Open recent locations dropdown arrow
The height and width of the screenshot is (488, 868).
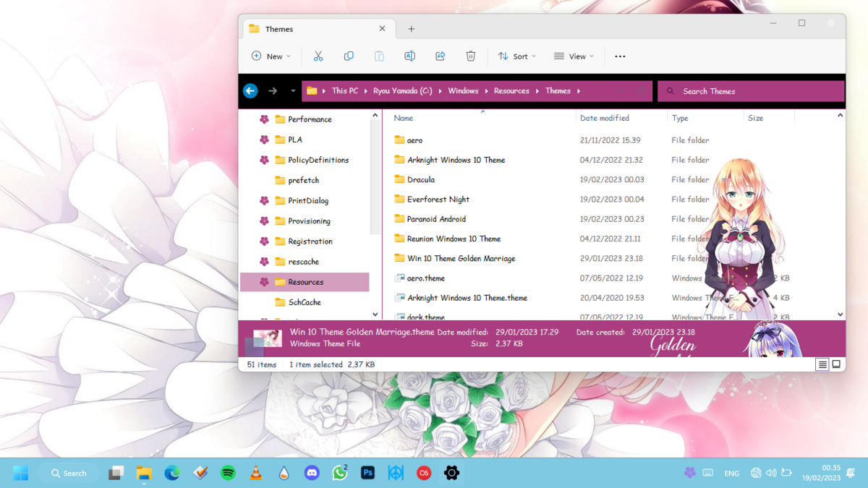293,91
